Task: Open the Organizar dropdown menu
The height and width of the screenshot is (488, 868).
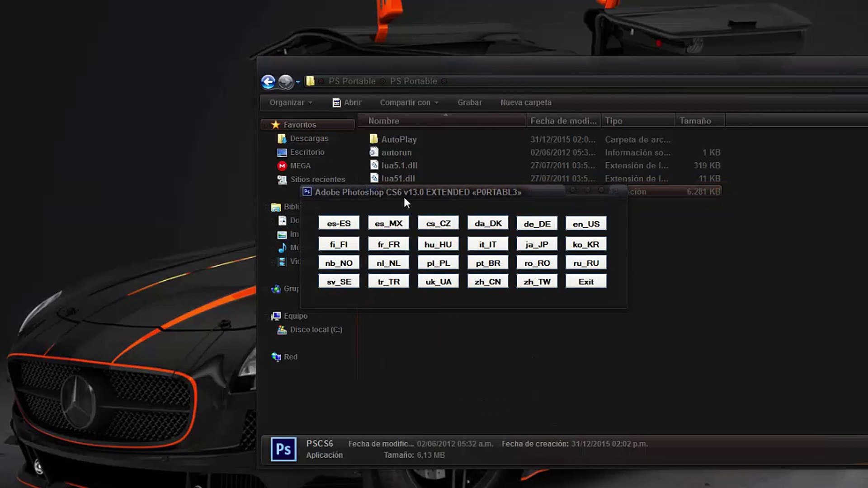Action: click(x=291, y=103)
